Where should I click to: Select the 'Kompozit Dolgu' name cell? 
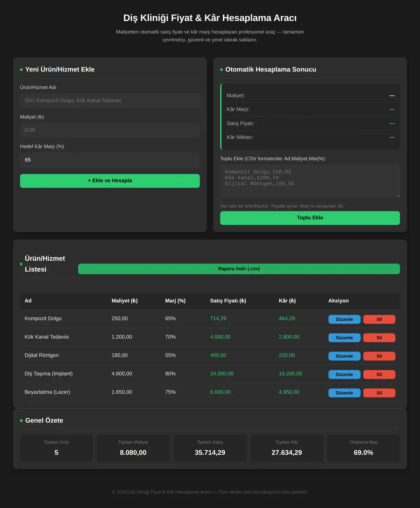[43, 318]
